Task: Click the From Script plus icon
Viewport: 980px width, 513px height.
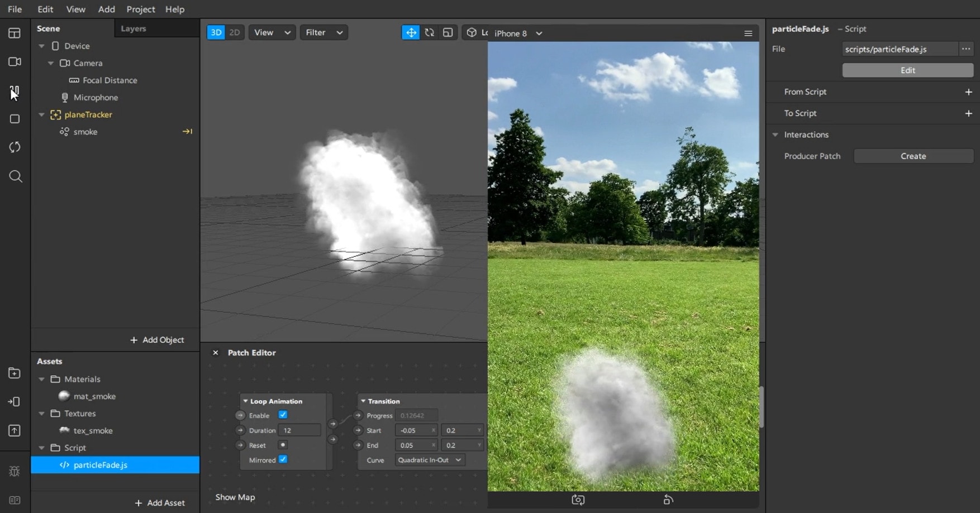Action: point(969,92)
